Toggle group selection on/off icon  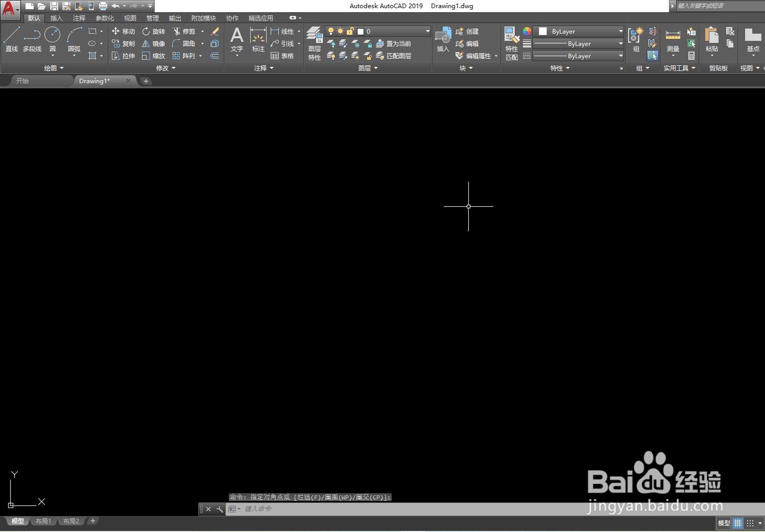653,56
